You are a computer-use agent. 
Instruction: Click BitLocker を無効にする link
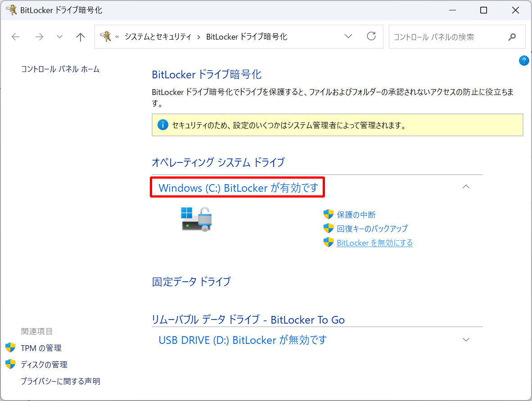click(374, 243)
